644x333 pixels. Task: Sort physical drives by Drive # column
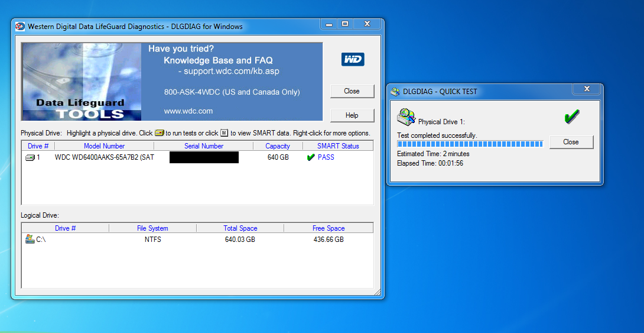38,146
